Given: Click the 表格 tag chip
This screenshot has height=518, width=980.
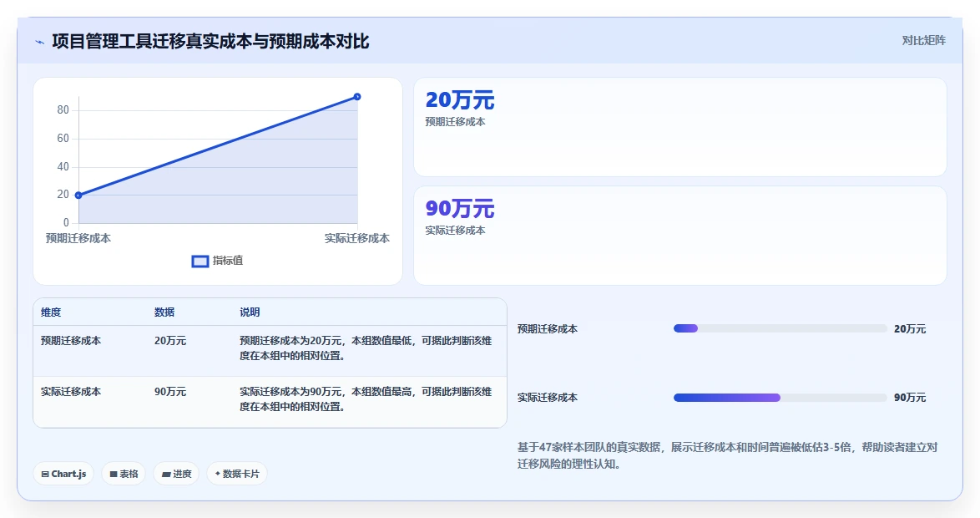Looking at the screenshot, I should coord(124,474).
